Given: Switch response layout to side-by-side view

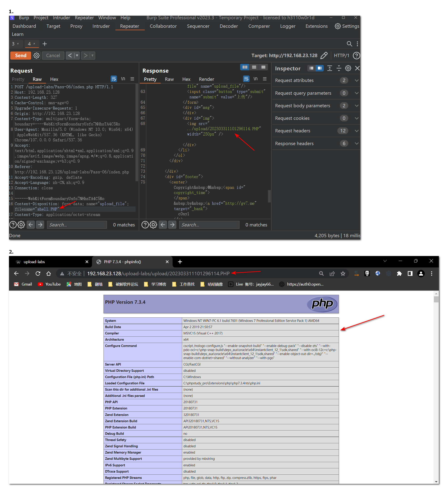Looking at the screenshot, I should [245, 67].
